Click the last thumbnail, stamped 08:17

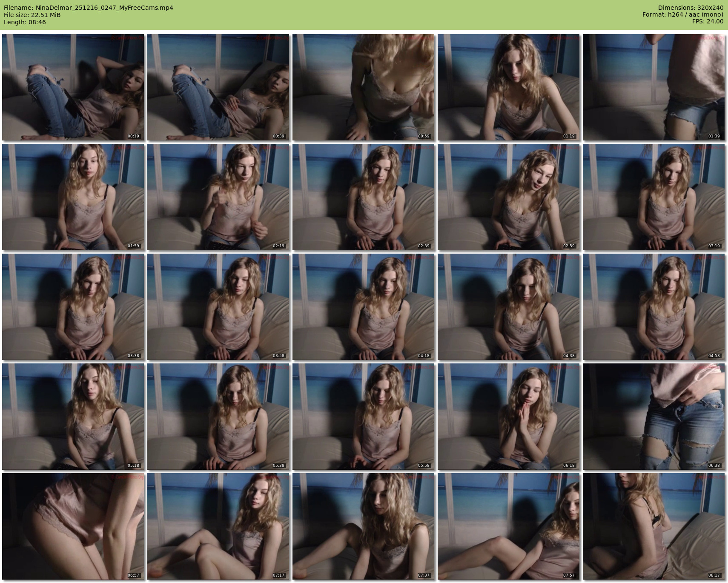pyautogui.click(x=654, y=526)
